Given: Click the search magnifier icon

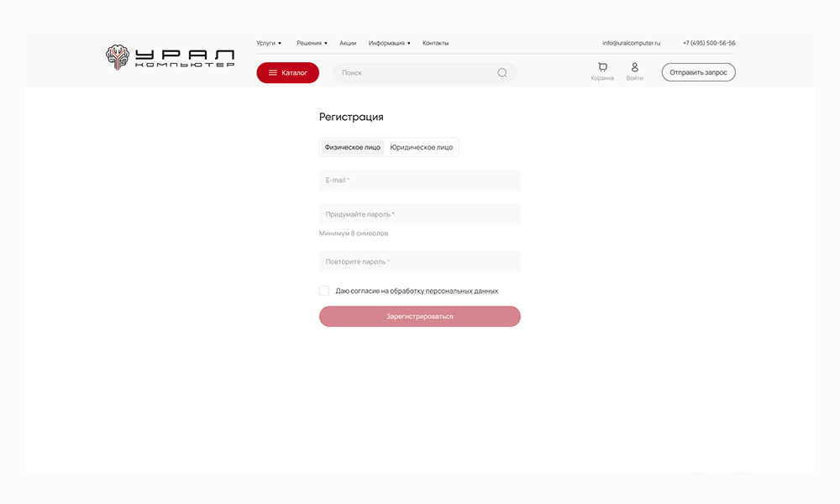Looking at the screenshot, I should click(x=502, y=73).
